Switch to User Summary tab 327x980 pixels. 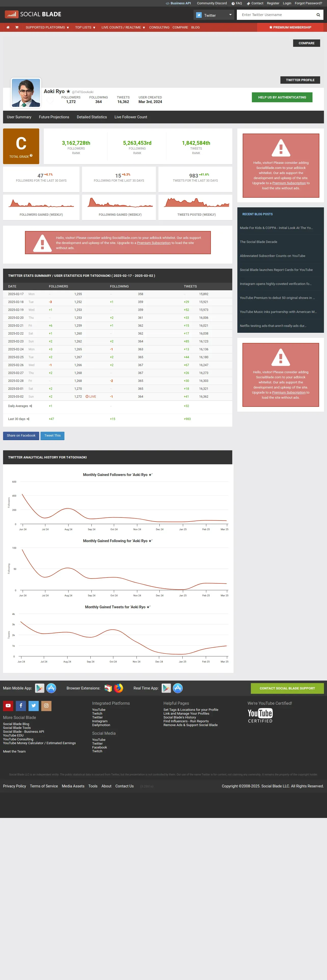(x=19, y=117)
